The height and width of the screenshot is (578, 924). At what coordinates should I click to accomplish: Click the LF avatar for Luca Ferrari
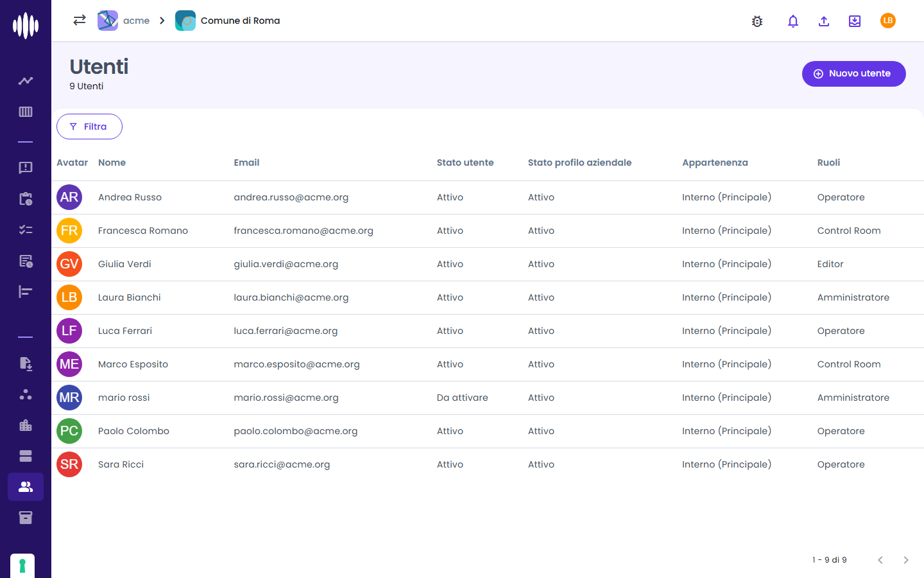coord(69,331)
